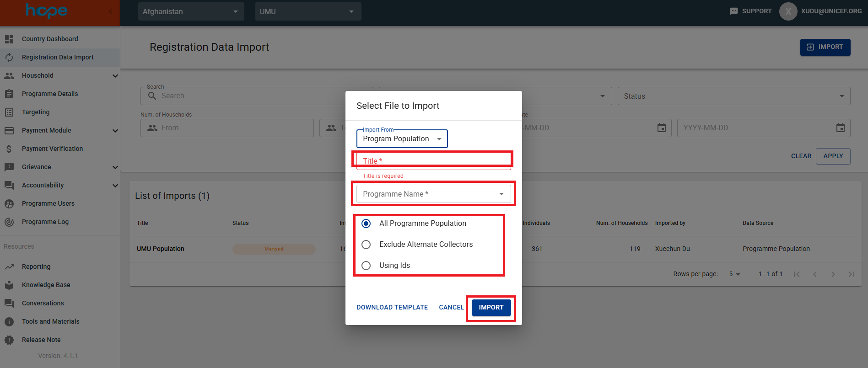Screen dimensions: 868x368
Task: Click the Programme Log icon
Action: [x=9, y=222]
